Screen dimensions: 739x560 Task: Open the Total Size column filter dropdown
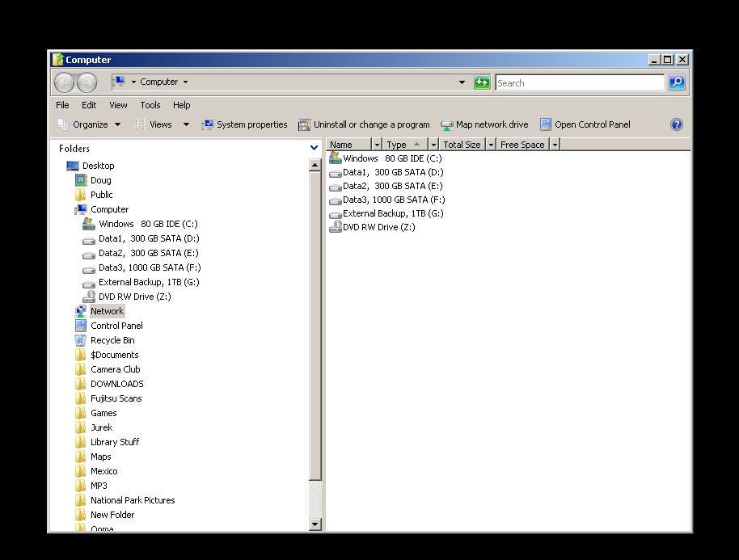tap(491, 145)
